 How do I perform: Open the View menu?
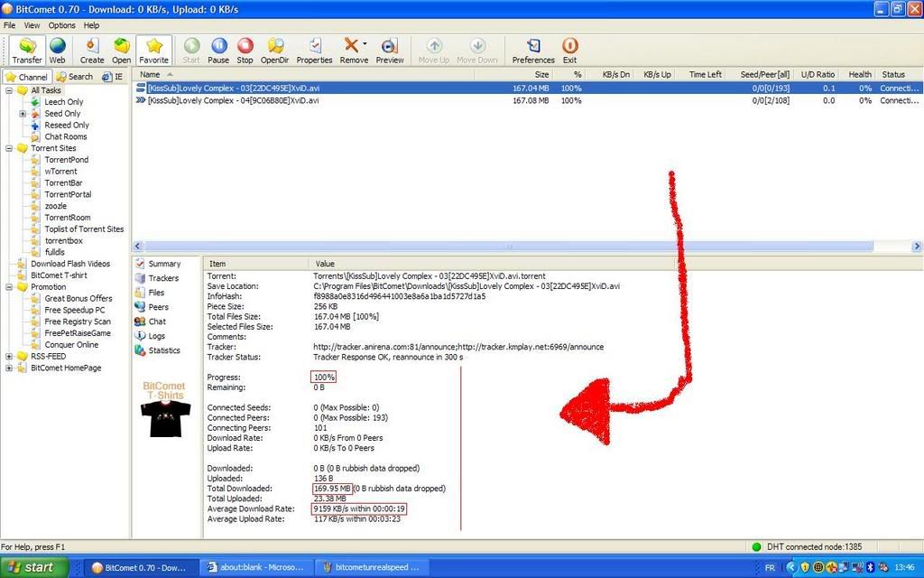32,25
